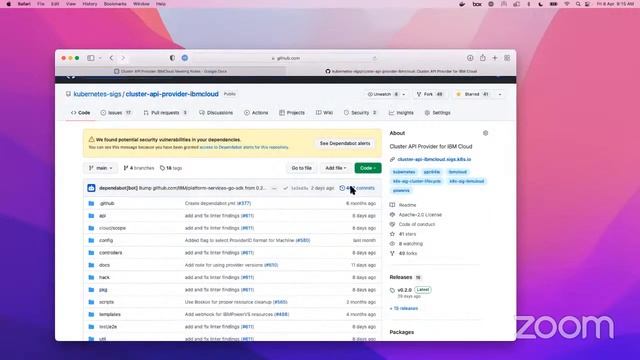Open the config folder
Viewport: 640px width, 360px height.
[106, 240]
